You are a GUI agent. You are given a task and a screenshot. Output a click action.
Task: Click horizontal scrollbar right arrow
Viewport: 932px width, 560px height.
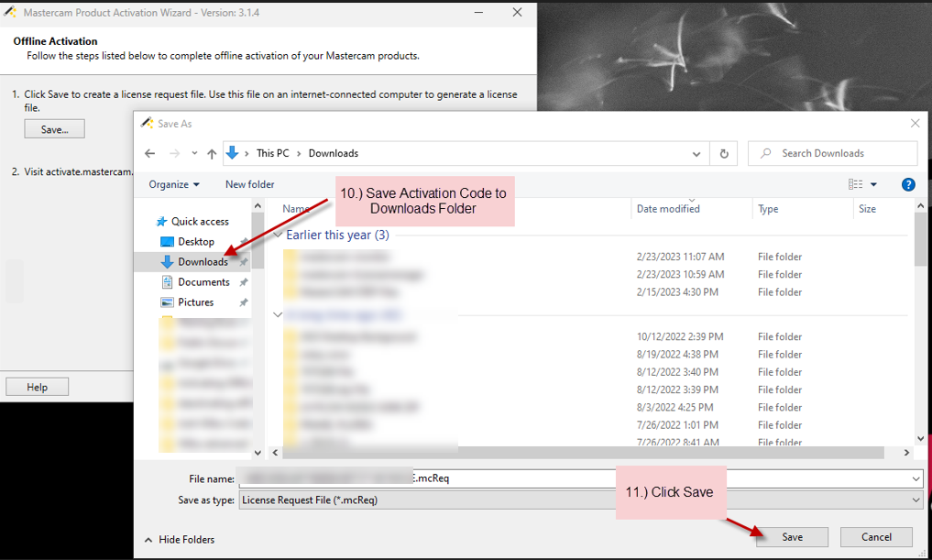click(906, 453)
